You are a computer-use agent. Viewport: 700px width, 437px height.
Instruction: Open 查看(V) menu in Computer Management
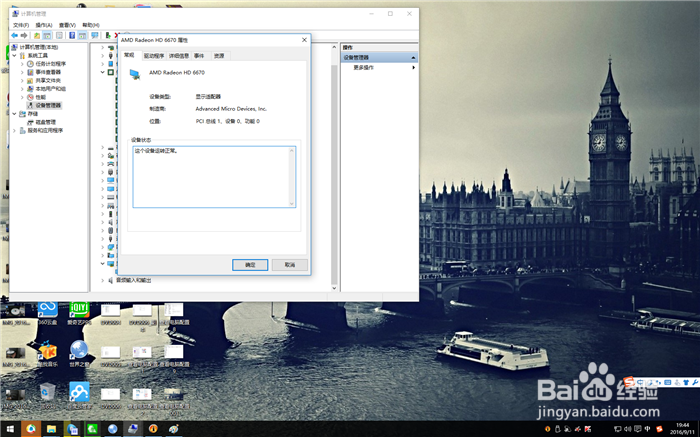[x=67, y=25]
